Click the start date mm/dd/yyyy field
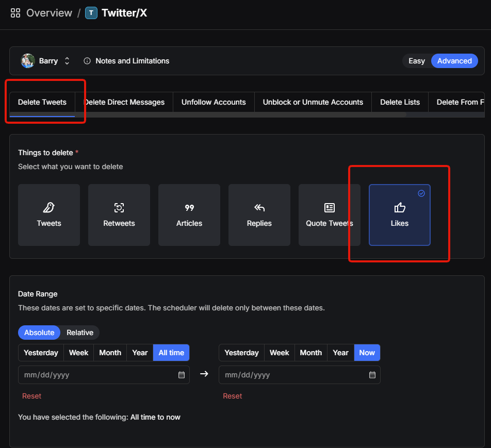Viewport: 491px width, 448px height. (x=104, y=375)
